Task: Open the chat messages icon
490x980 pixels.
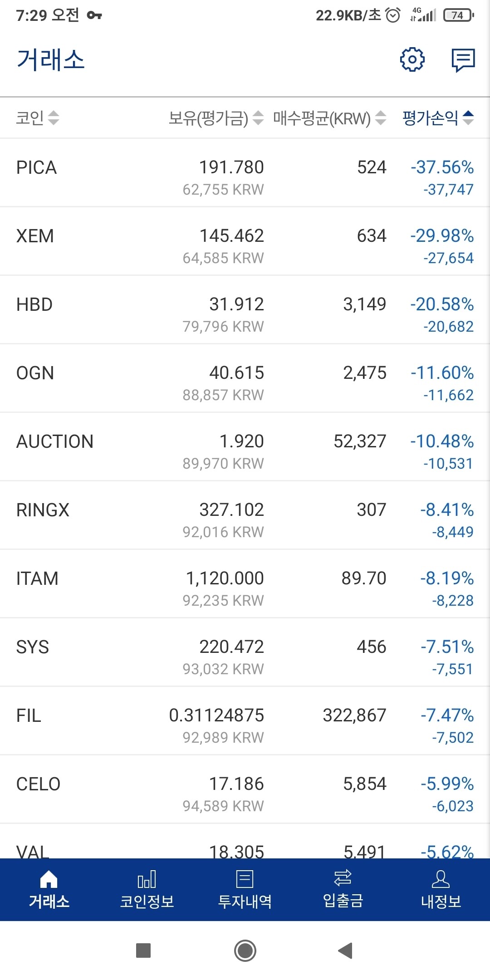Action: [x=463, y=60]
